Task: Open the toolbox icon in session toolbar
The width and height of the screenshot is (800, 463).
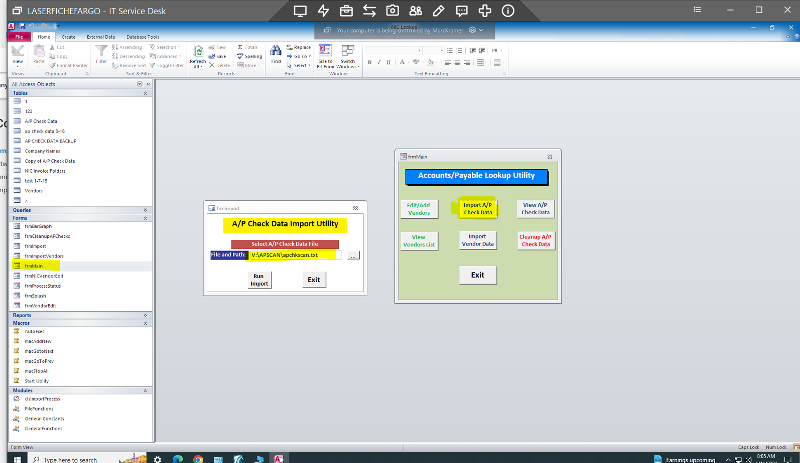Action: point(346,11)
